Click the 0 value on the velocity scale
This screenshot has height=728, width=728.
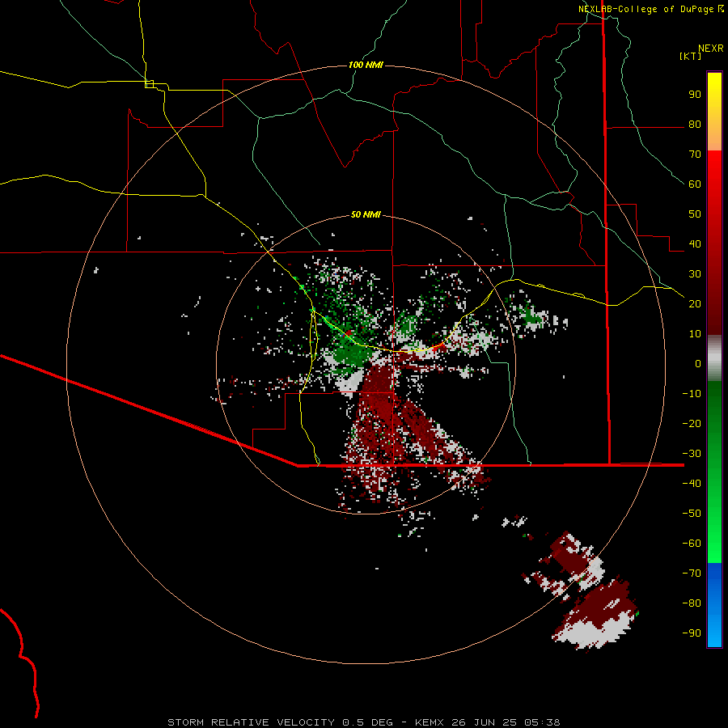pos(698,364)
